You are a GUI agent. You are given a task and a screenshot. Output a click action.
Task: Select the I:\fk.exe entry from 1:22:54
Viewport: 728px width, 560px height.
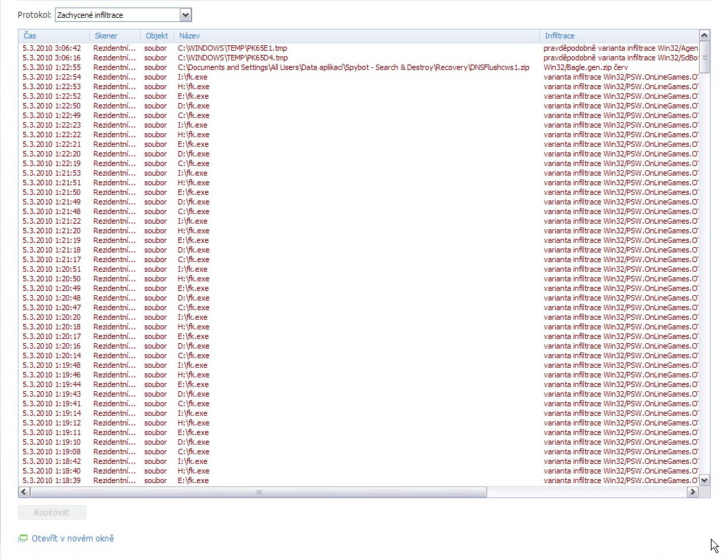192,77
